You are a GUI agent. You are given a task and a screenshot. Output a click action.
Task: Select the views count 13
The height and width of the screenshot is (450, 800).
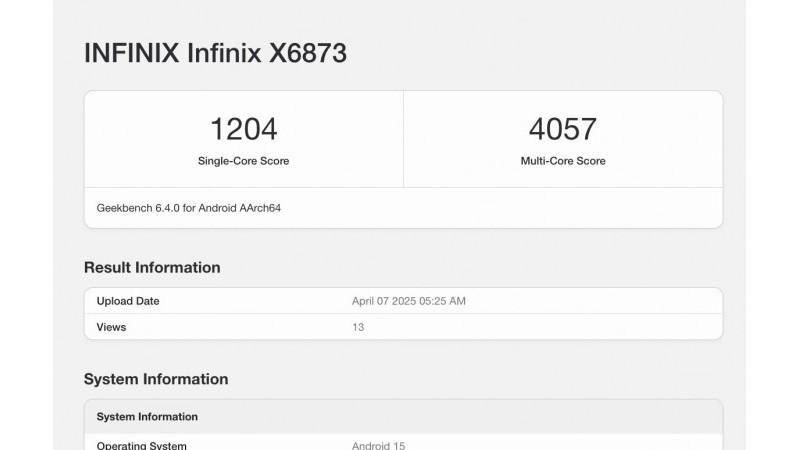358,327
